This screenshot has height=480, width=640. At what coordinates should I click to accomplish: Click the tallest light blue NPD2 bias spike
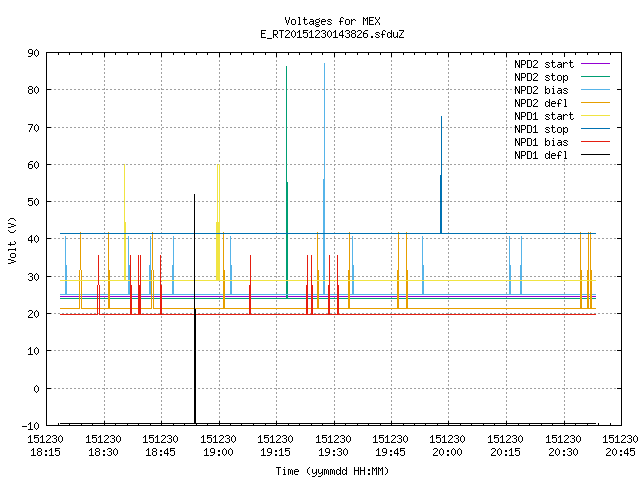[324, 178]
